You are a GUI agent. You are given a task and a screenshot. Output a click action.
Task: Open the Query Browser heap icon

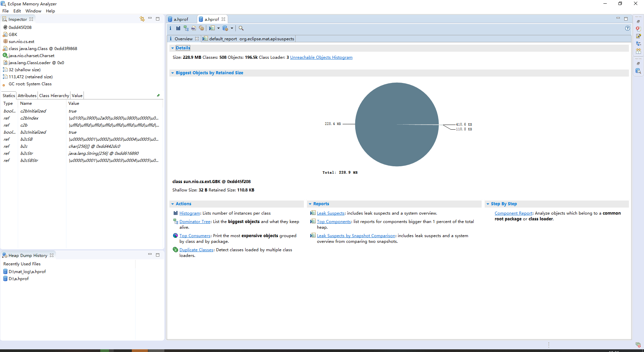(x=225, y=28)
